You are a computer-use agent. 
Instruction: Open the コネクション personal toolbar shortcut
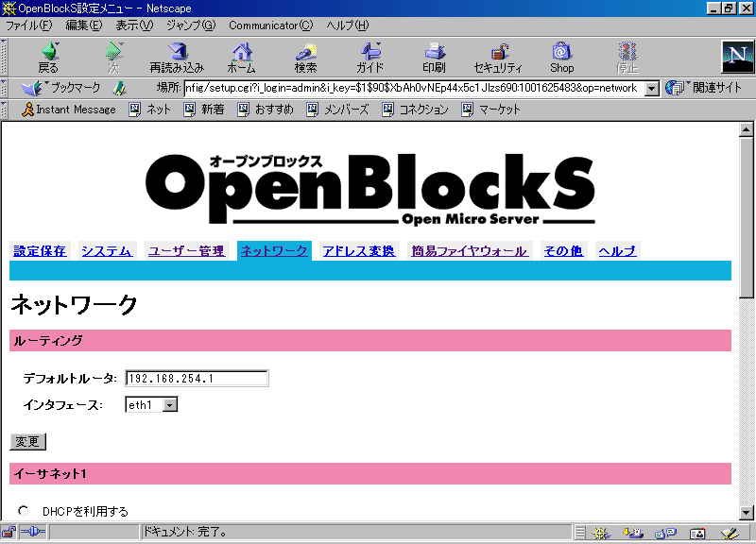click(415, 110)
